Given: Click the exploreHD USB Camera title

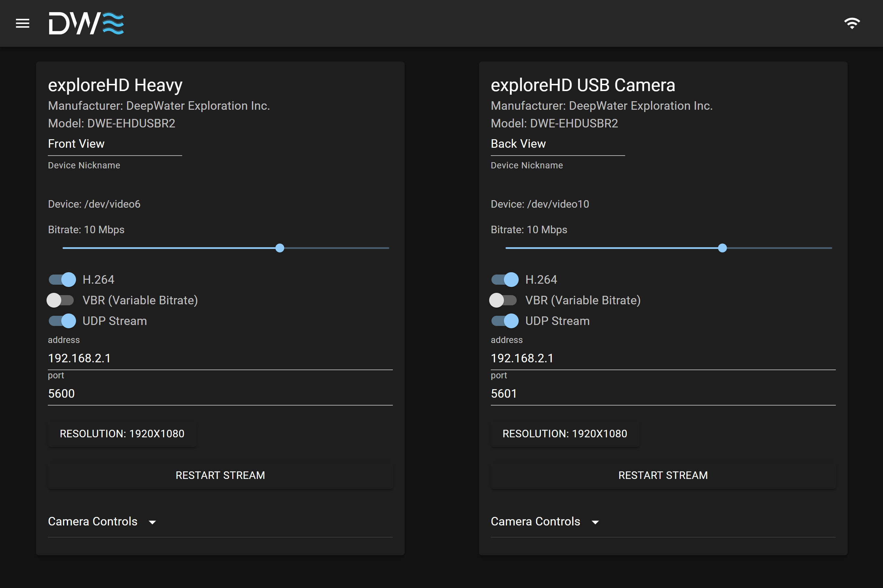Looking at the screenshot, I should click(x=583, y=85).
